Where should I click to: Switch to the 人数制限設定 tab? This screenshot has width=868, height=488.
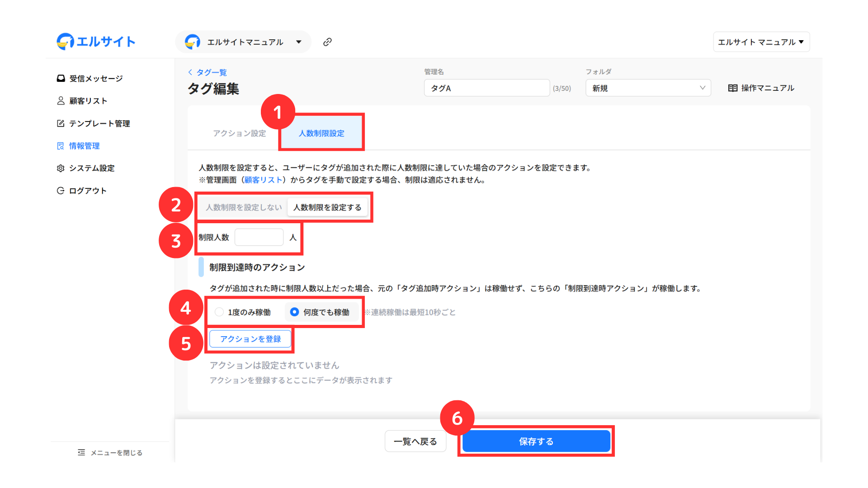pos(321,133)
